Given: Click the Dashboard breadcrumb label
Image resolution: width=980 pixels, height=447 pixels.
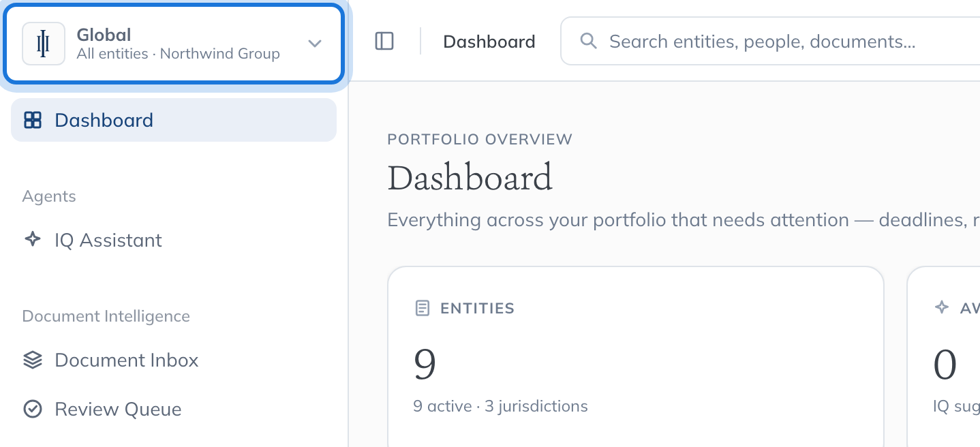Looking at the screenshot, I should tap(489, 42).
